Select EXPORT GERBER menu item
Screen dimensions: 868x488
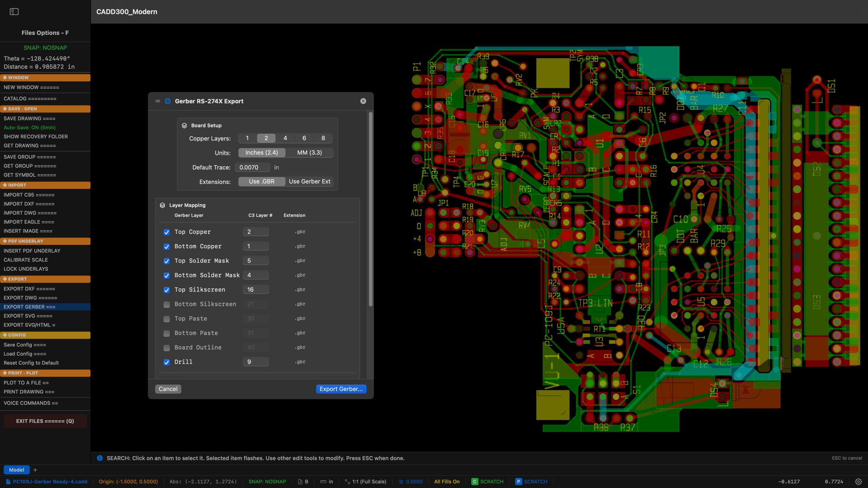tap(45, 307)
